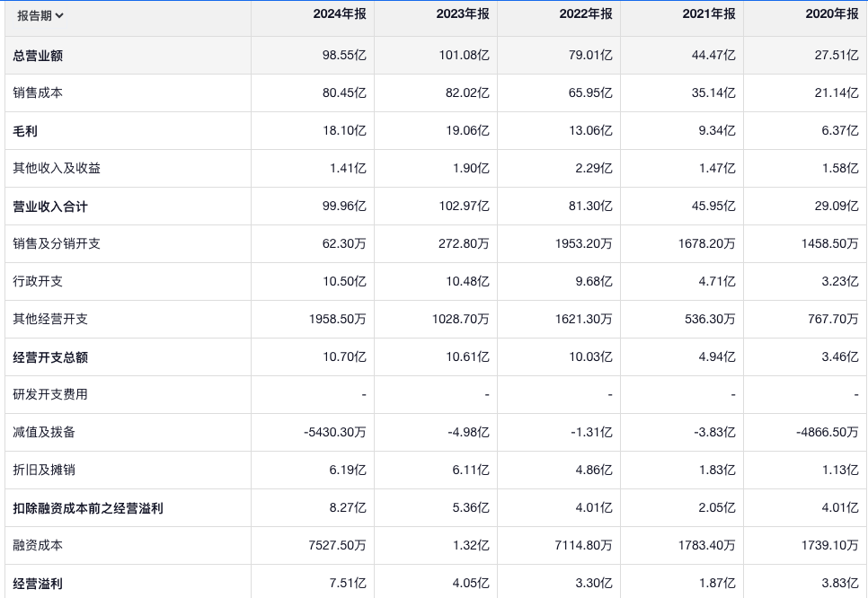Click the 减值及拨备 row label
The height and width of the screenshot is (598, 868).
44,433
